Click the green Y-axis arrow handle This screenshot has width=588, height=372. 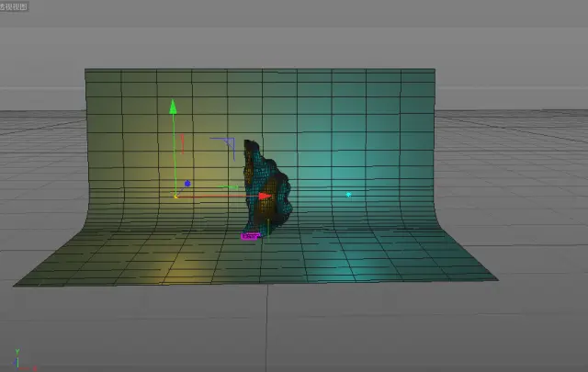pyautogui.click(x=173, y=107)
